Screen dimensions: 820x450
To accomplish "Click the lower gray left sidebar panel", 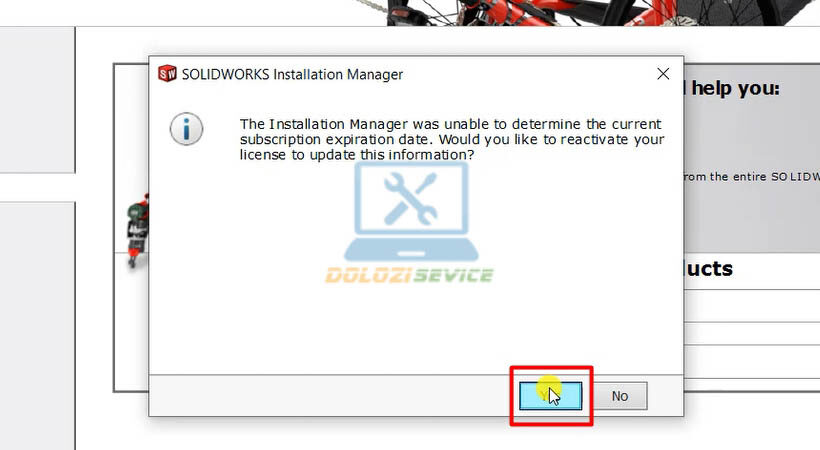I will (x=38, y=325).
